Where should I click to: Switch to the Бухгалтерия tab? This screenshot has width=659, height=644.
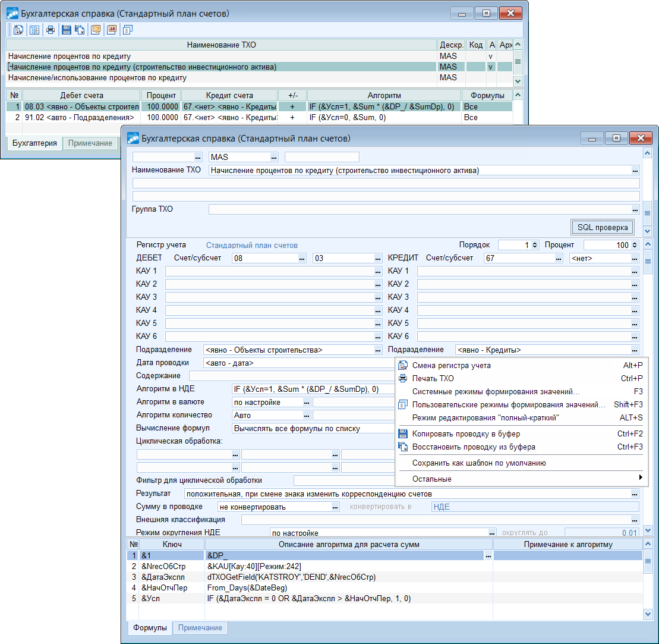coord(34,143)
